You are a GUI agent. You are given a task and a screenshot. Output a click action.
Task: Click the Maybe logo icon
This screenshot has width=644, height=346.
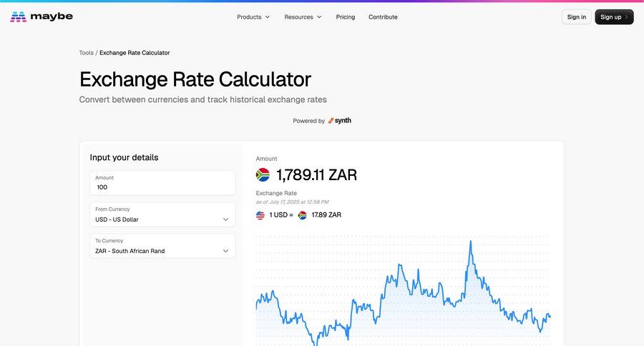click(x=18, y=17)
